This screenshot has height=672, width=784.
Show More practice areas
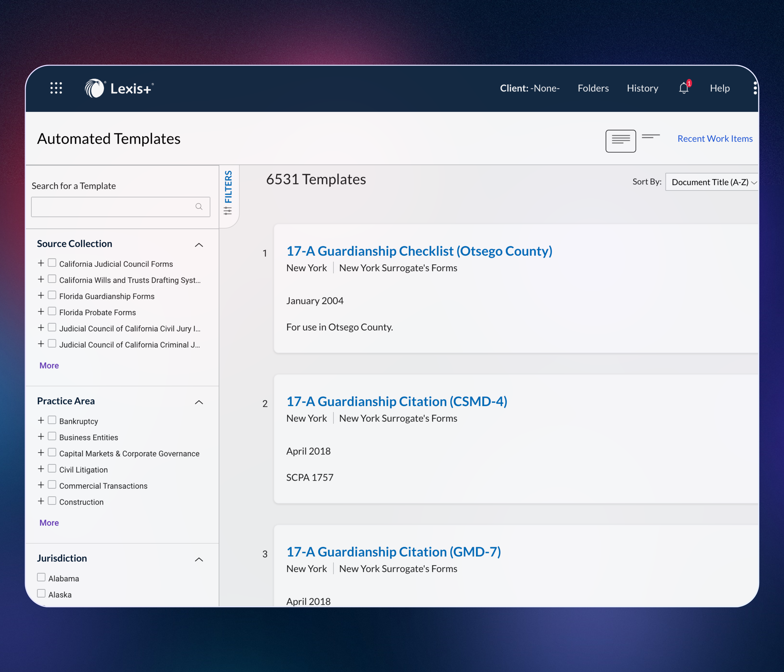tap(49, 523)
